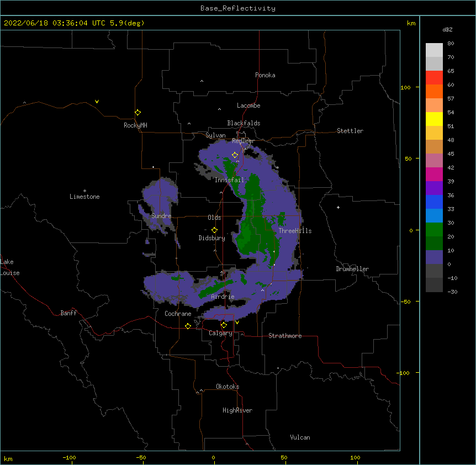Select the Olds city label
Viewport: 476px width, 465px height.
click(x=214, y=218)
